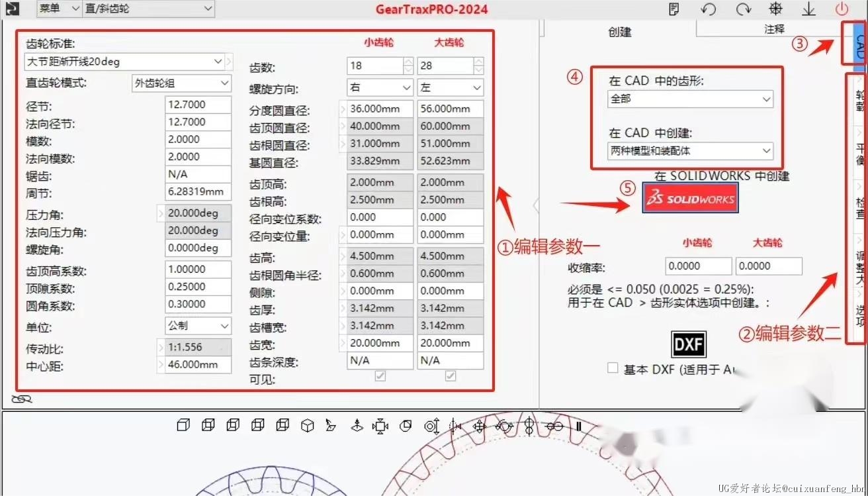
Task: Click the chain link icon below parameters
Action: [x=22, y=399]
